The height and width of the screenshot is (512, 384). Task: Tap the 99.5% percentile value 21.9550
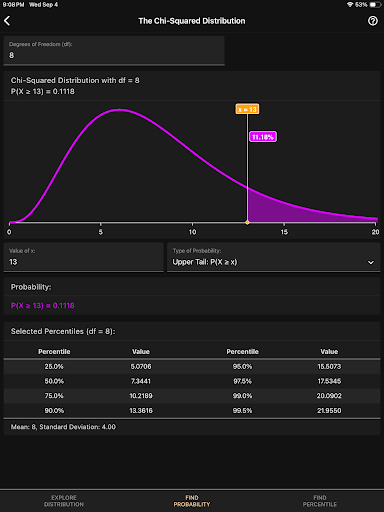(329, 410)
